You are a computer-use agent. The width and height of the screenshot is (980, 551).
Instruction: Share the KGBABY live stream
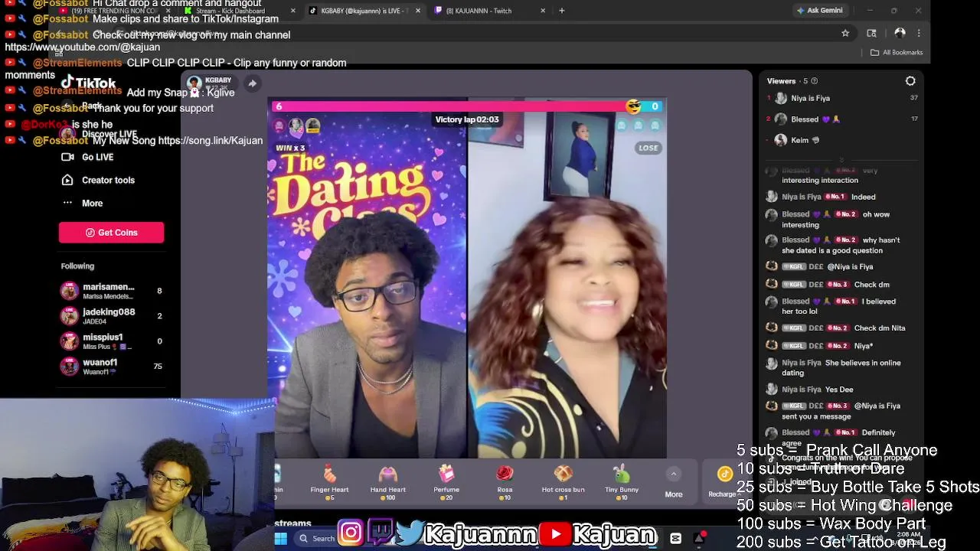click(252, 83)
